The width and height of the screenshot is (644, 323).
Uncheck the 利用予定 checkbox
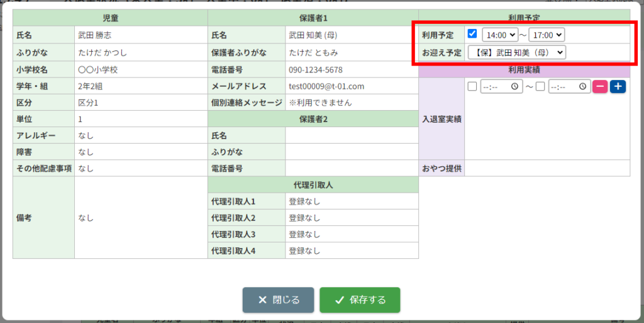pos(472,34)
